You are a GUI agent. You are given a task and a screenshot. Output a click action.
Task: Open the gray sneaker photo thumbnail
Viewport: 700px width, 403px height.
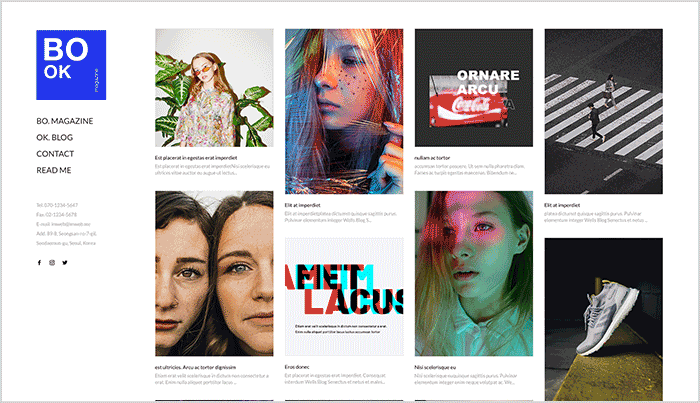click(604, 320)
